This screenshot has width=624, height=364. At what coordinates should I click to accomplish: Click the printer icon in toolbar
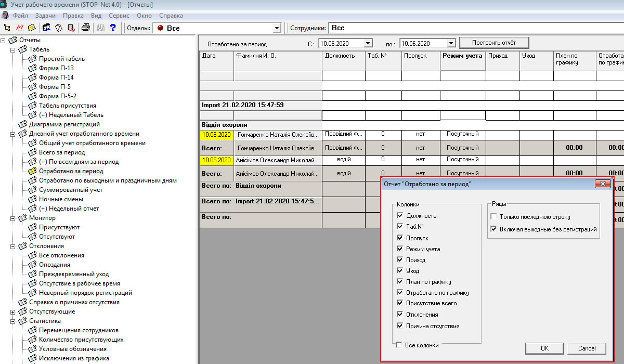pyautogui.click(x=86, y=28)
